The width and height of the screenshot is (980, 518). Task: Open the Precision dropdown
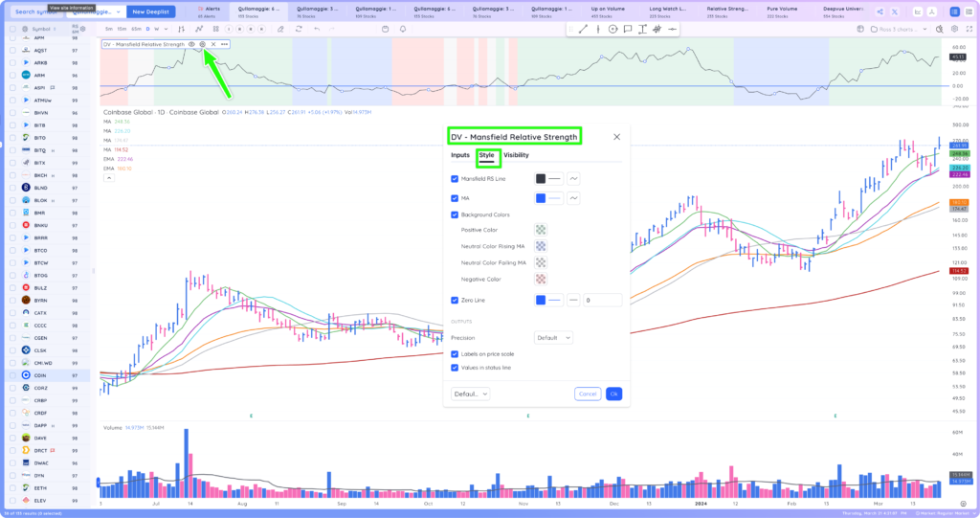553,338
